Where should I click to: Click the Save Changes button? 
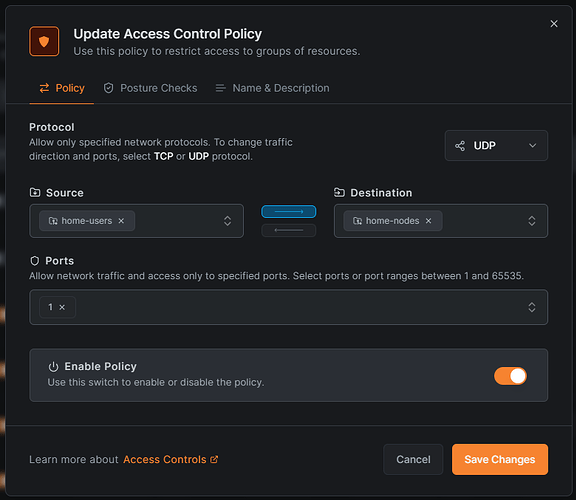(x=500, y=460)
